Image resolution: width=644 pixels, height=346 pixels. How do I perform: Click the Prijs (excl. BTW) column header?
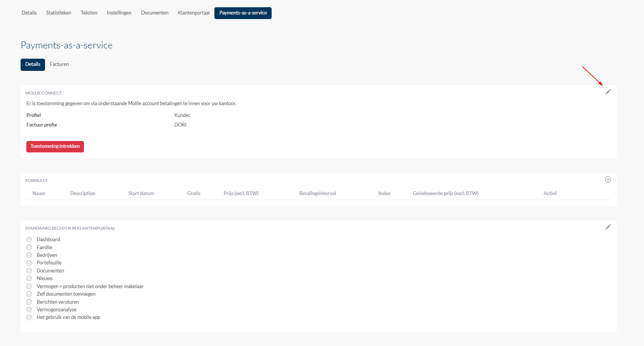241,194
